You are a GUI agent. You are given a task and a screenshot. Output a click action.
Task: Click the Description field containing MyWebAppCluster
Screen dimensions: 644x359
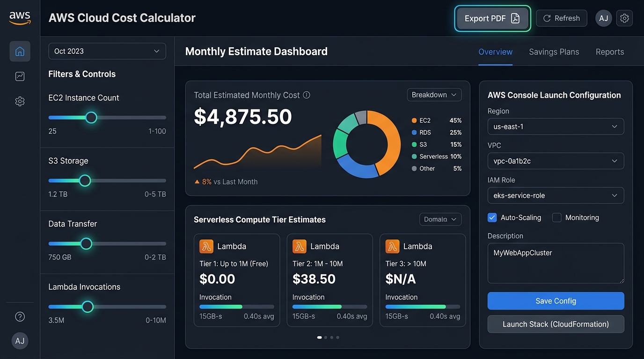tap(556, 263)
